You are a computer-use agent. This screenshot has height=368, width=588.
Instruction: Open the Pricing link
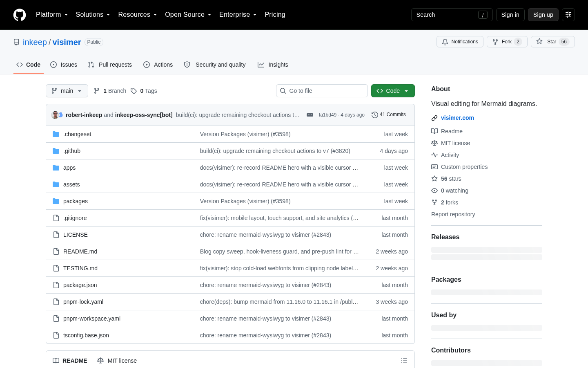[275, 15]
